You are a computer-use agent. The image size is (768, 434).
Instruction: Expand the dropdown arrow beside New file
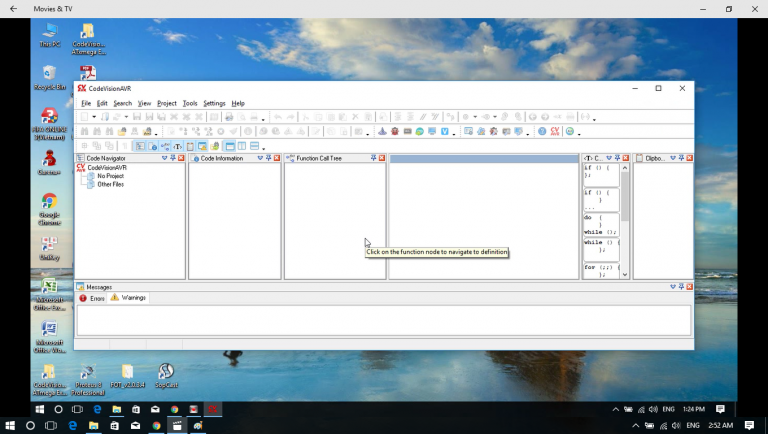(x=94, y=118)
